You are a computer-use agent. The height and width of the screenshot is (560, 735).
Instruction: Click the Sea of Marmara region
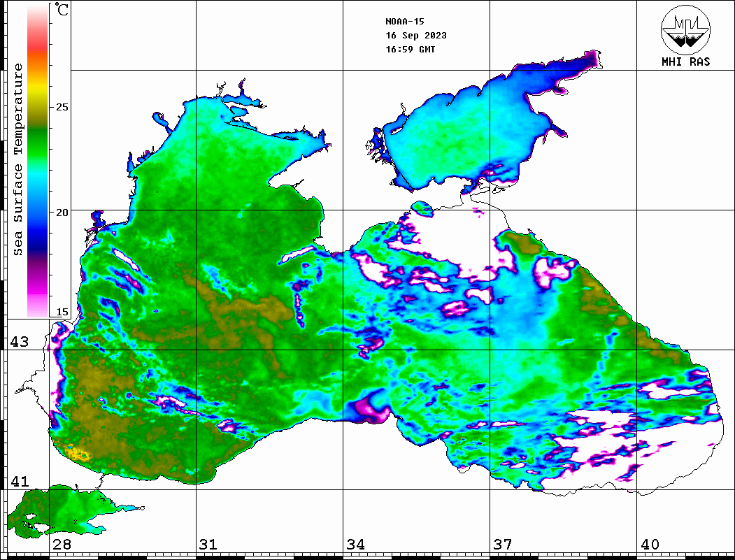66,512
